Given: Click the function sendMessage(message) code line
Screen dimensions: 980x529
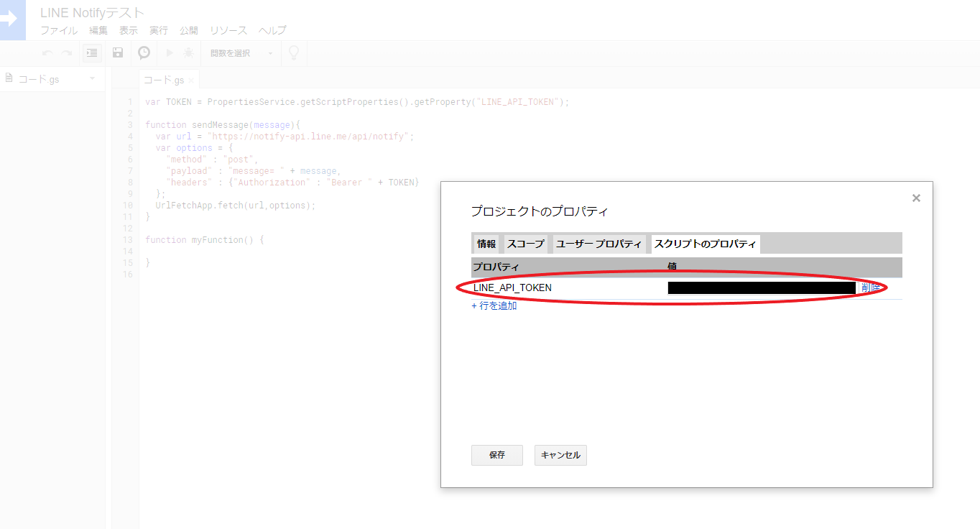Looking at the screenshot, I should (223, 125).
